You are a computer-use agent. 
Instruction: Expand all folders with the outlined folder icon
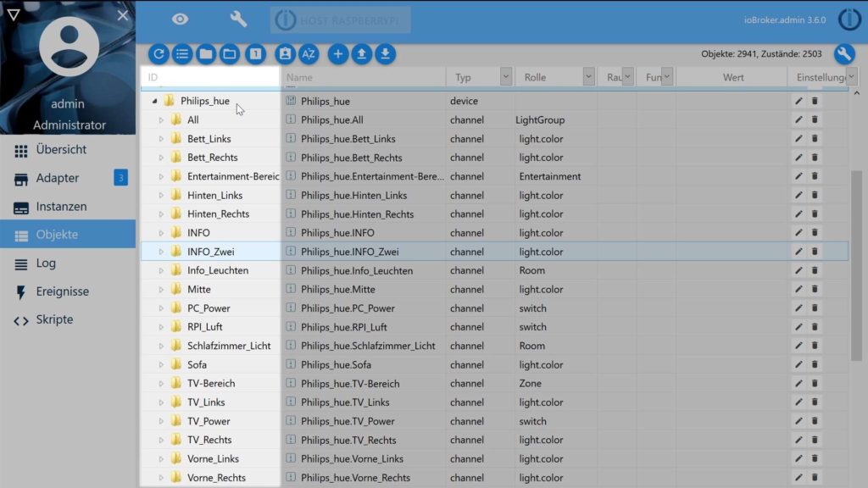pos(230,53)
